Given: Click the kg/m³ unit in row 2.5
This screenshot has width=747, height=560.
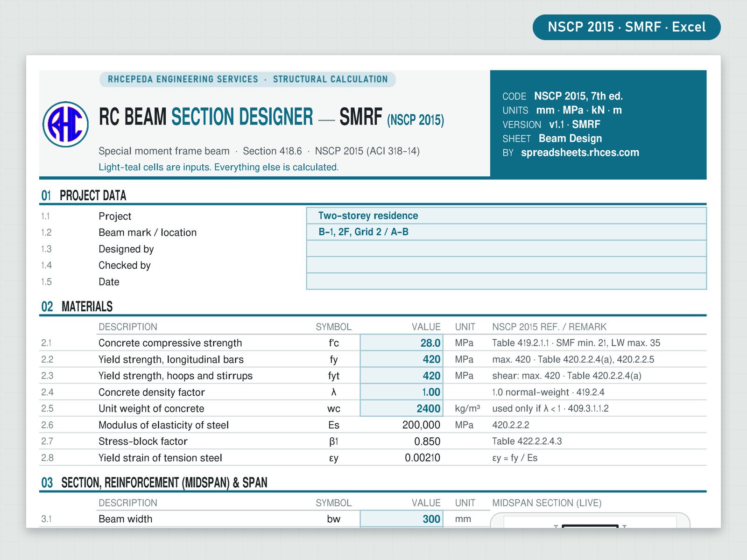Looking at the screenshot, I should coord(467,409).
